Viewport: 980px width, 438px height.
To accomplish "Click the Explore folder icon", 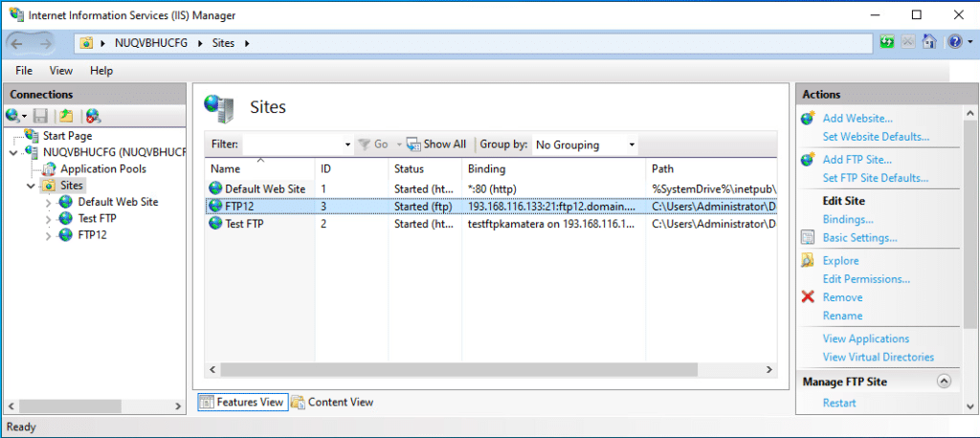I will tap(808, 260).
